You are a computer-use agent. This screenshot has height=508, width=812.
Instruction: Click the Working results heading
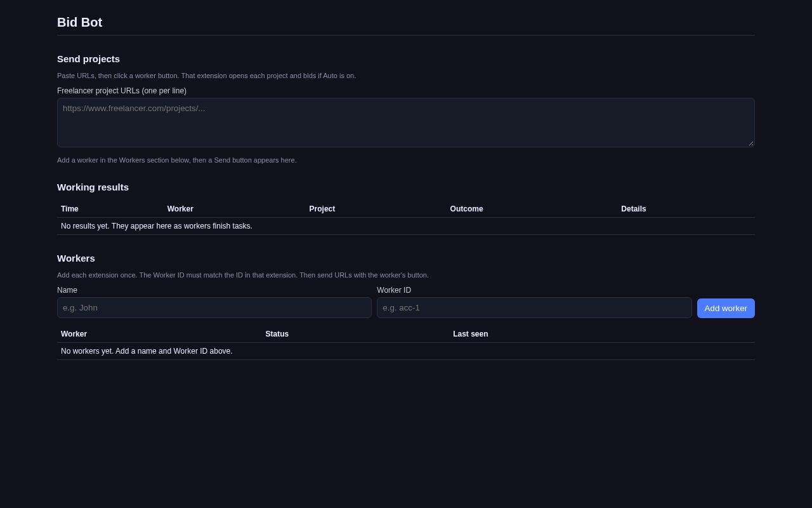point(93,187)
